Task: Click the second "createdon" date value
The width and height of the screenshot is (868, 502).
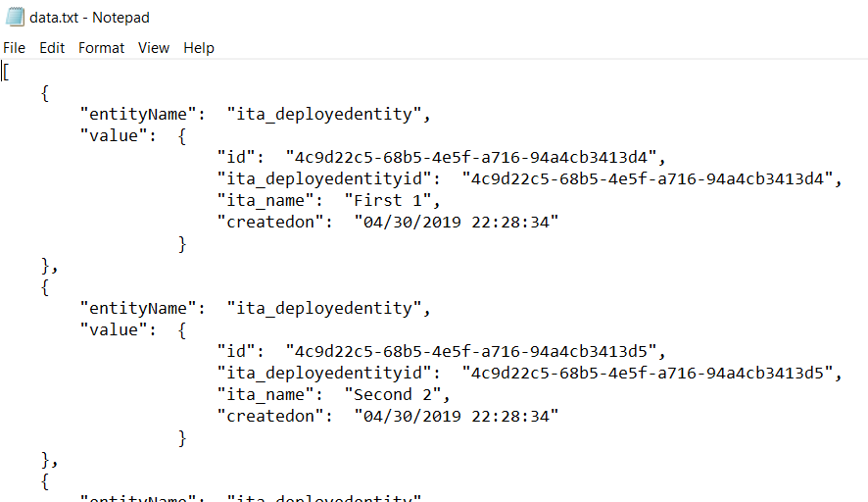Action: coord(457,416)
